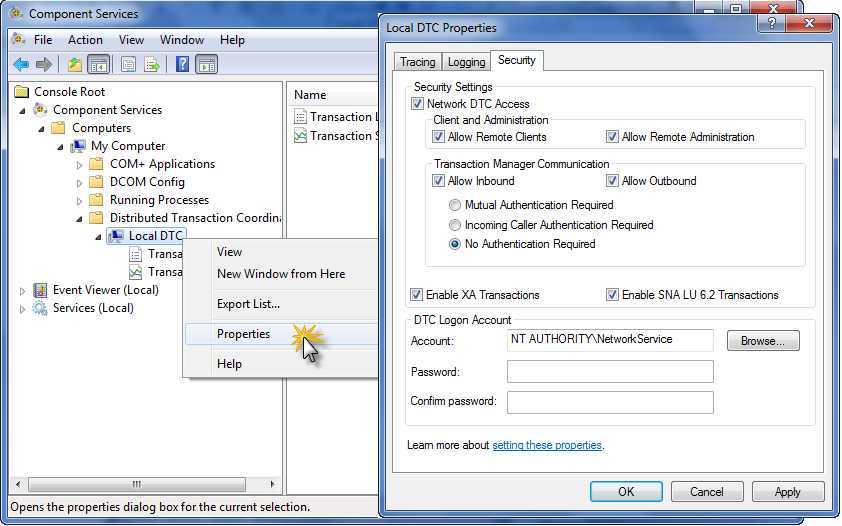The width and height of the screenshot is (842, 526).
Task: Click the Computers folder icon
Action: click(x=58, y=128)
